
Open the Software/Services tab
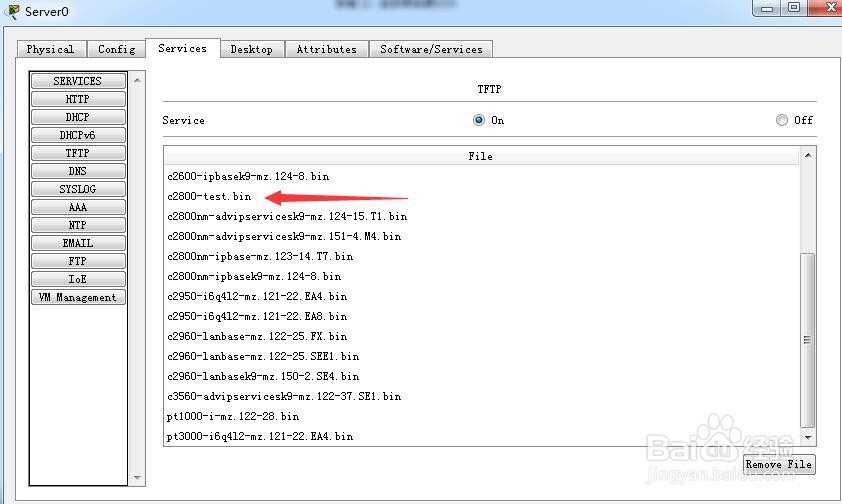(x=431, y=49)
